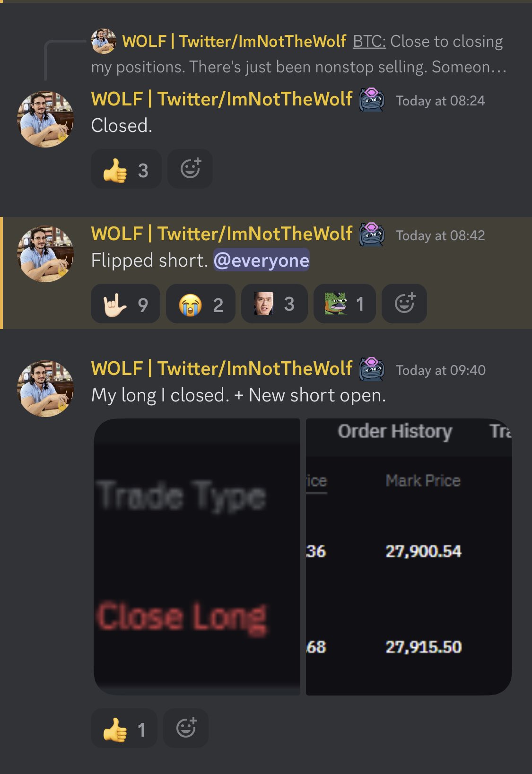Open the Order History Mark Price image

[x=409, y=557]
